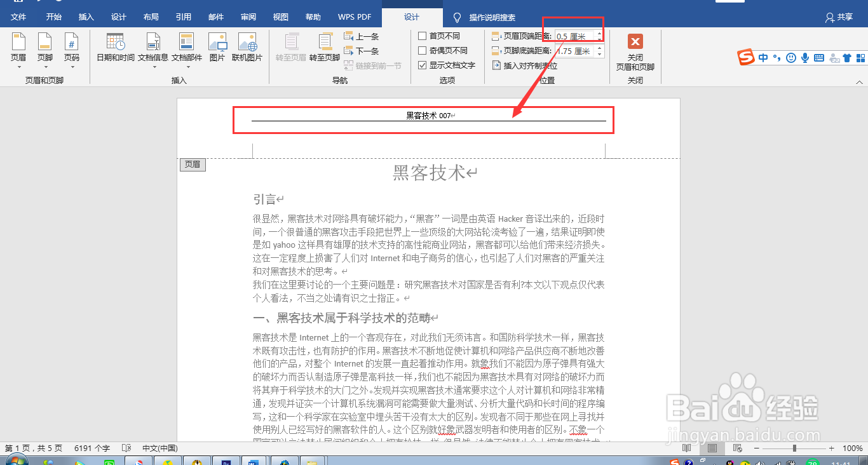
Task: Switch to read mode view icon
Action: click(687, 448)
